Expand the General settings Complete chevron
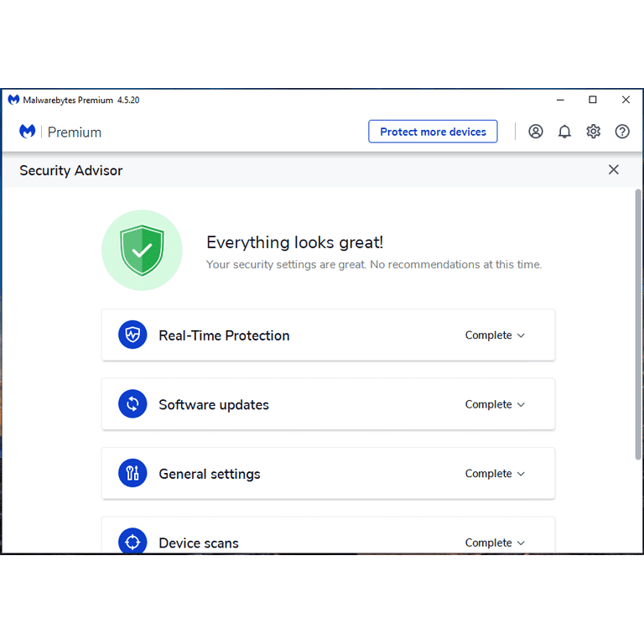Screen dimensions: 644x644 521,474
